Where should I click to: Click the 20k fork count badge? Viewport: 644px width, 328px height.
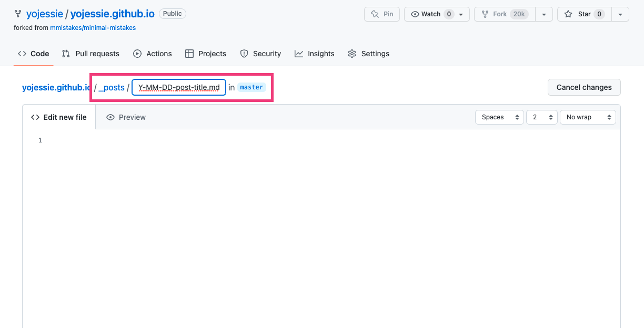tap(519, 14)
